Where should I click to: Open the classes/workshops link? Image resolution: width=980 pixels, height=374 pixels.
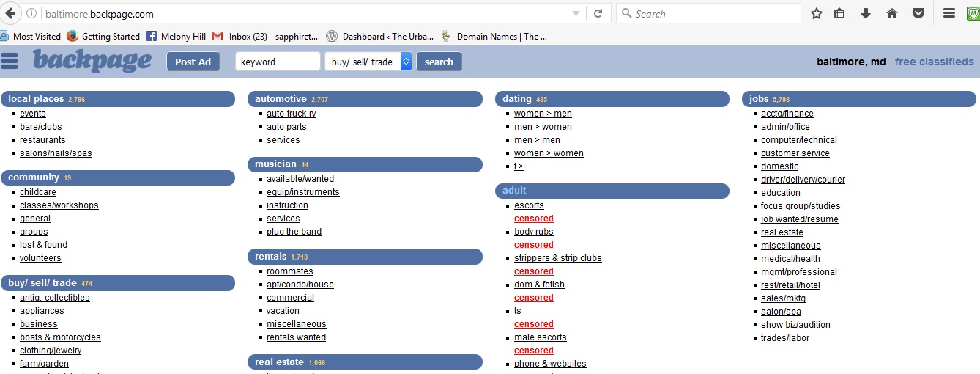[59, 205]
